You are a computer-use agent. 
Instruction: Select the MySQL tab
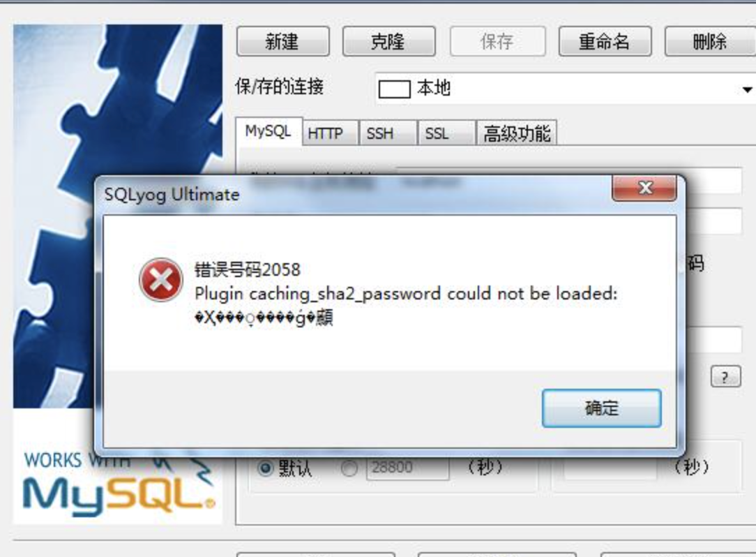pos(269,131)
